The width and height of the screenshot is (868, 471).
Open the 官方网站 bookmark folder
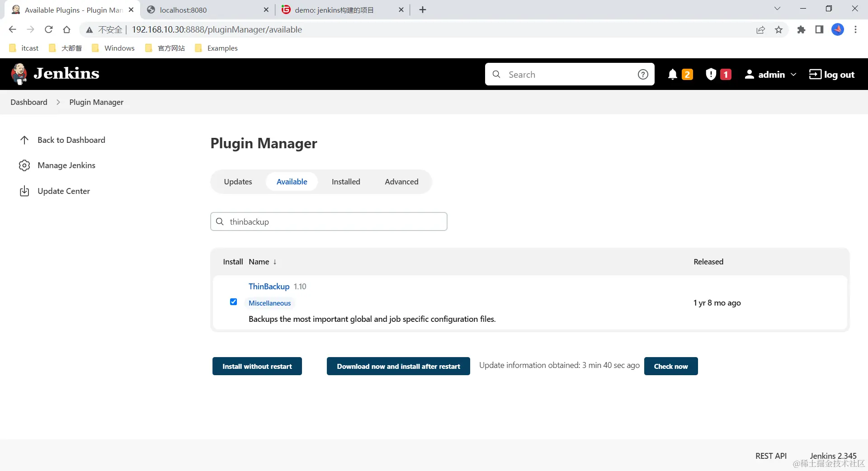[x=165, y=48]
